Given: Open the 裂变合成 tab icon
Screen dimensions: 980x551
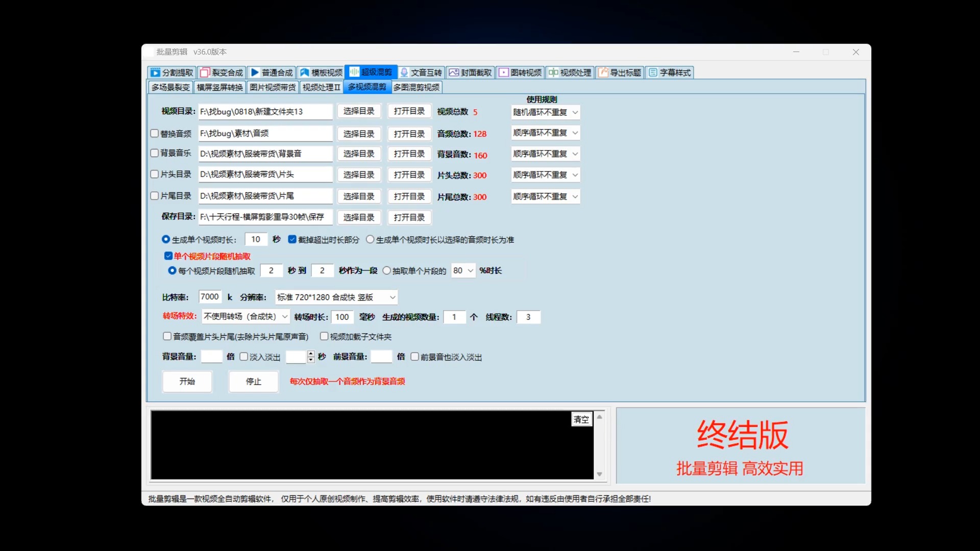Looking at the screenshot, I should pos(205,72).
